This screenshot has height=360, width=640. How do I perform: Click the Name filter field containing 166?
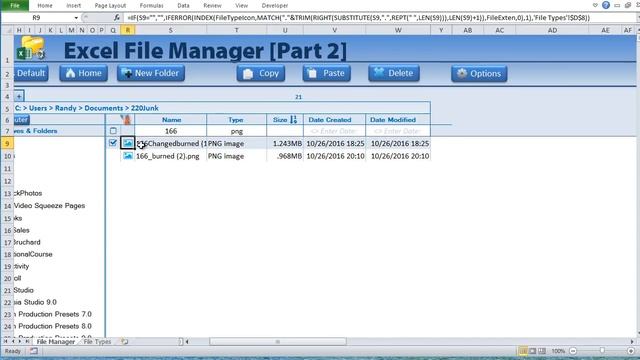(x=171, y=131)
